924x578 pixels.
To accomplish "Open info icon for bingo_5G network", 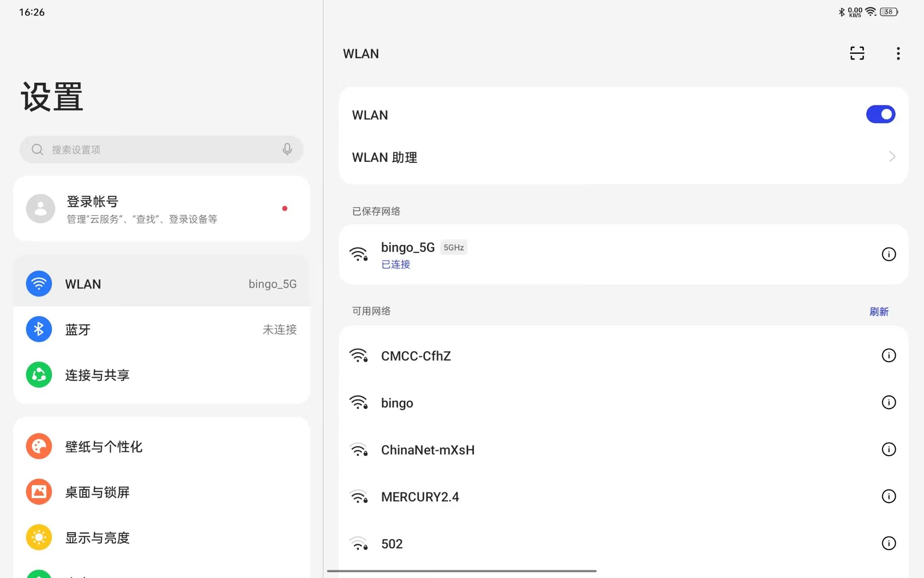I will coord(888,254).
